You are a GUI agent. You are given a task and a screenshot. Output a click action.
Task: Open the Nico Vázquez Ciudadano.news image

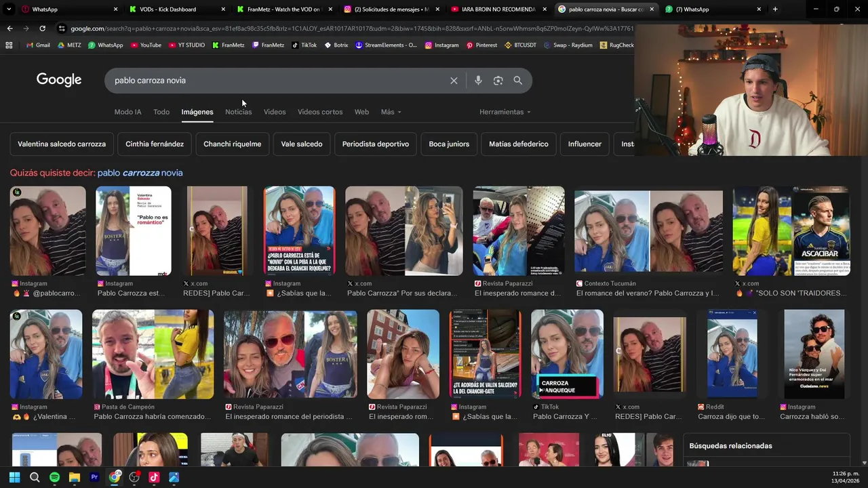point(814,354)
